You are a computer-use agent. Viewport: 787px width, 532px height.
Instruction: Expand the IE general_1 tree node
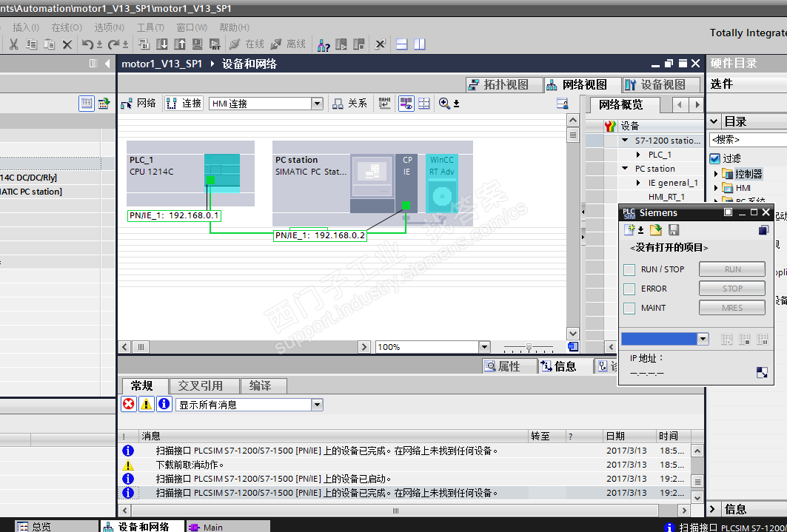(638, 183)
